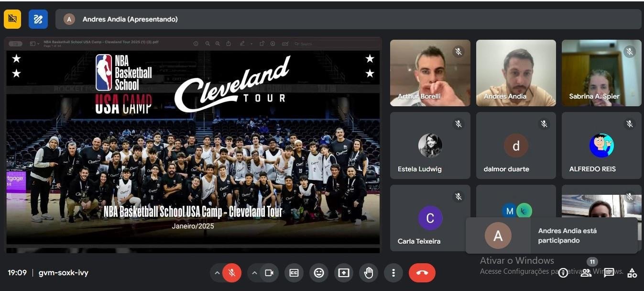The image size is (644, 291).
Task: Open the meeting details info icon
Action: coord(563,273)
